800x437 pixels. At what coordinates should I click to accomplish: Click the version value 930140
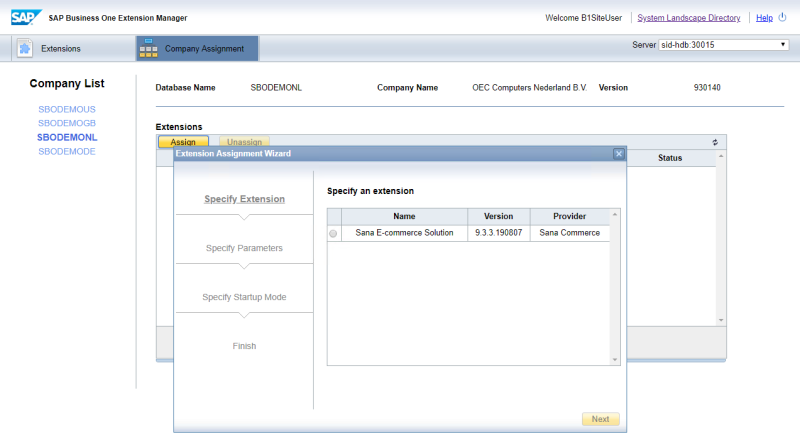tap(707, 88)
